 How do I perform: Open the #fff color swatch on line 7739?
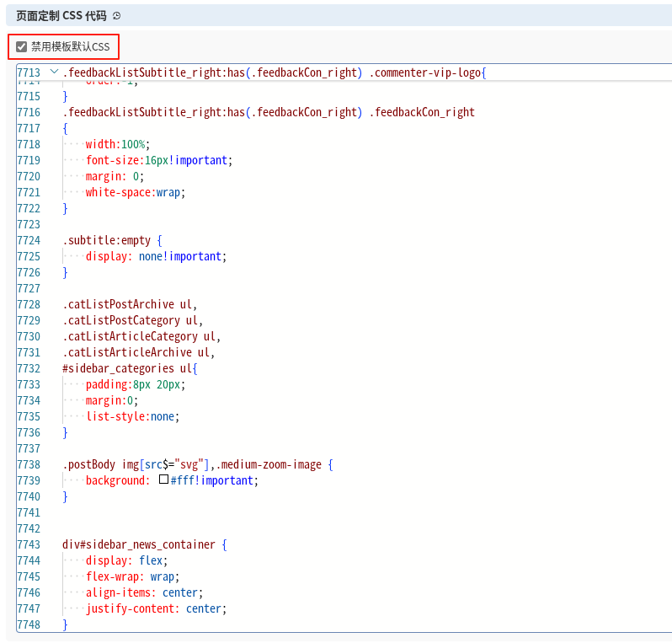(x=163, y=480)
